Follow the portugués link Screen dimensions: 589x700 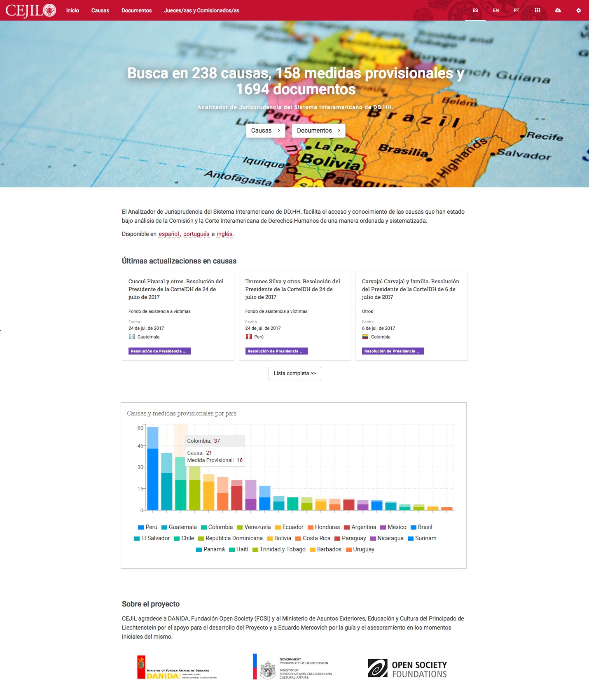[x=196, y=234]
